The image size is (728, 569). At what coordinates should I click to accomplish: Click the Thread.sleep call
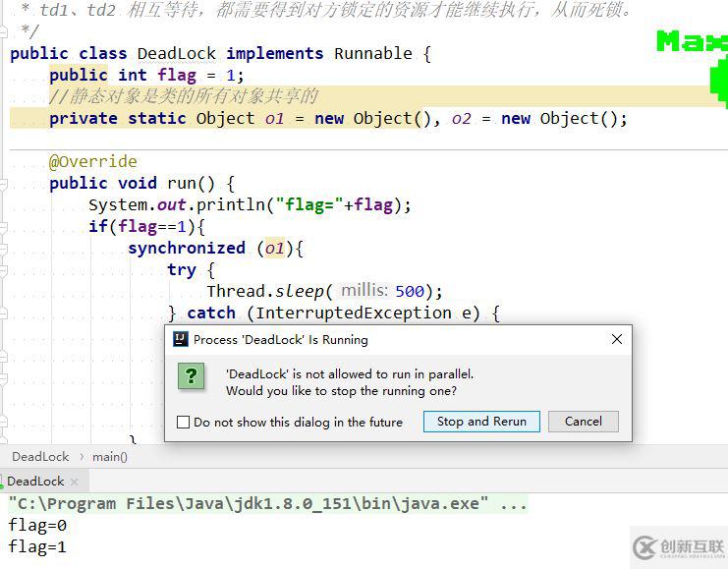pyautogui.click(x=324, y=291)
